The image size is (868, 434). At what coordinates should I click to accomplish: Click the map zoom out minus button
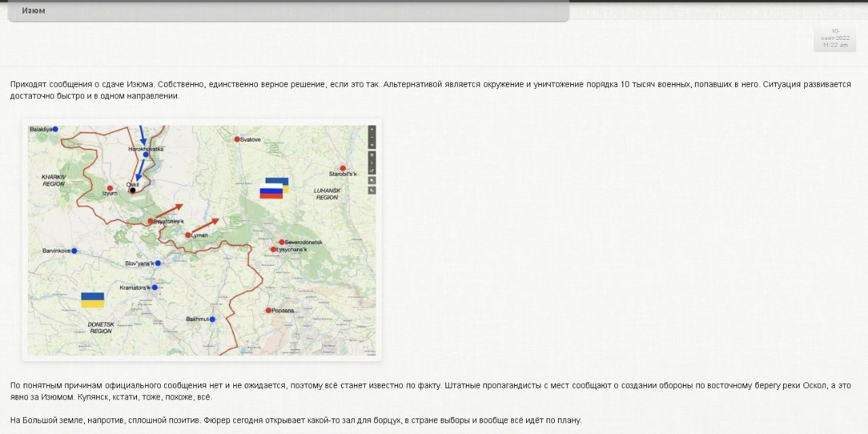tap(372, 137)
